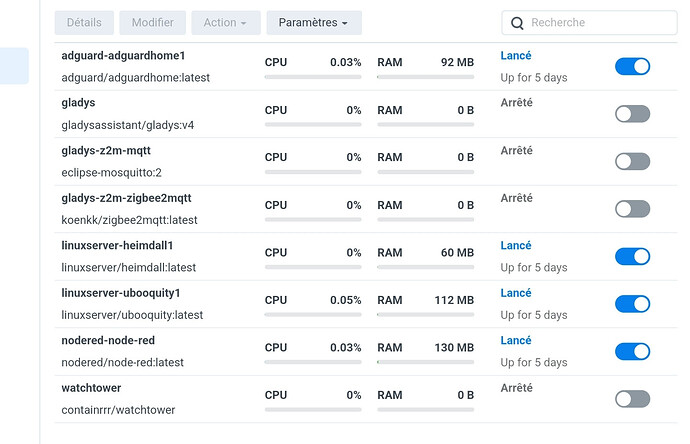Click the Détails button
This screenshot has width=690, height=444.
click(x=84, y=23)
